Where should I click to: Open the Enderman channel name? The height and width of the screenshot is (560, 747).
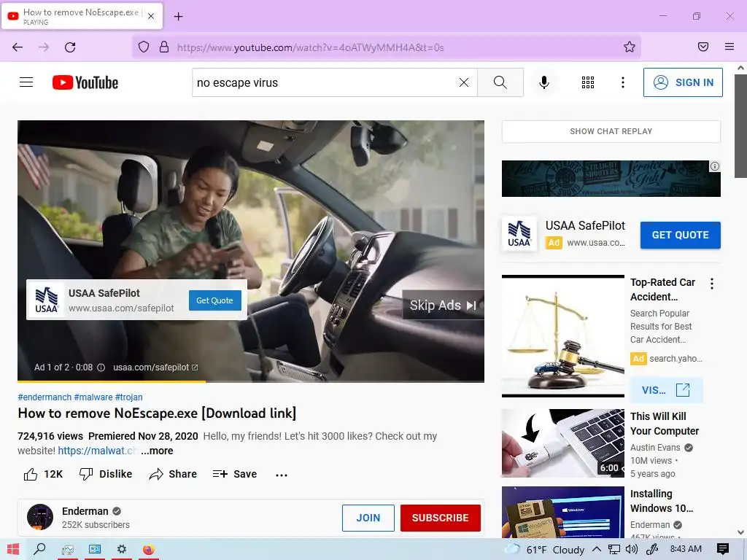85,511
